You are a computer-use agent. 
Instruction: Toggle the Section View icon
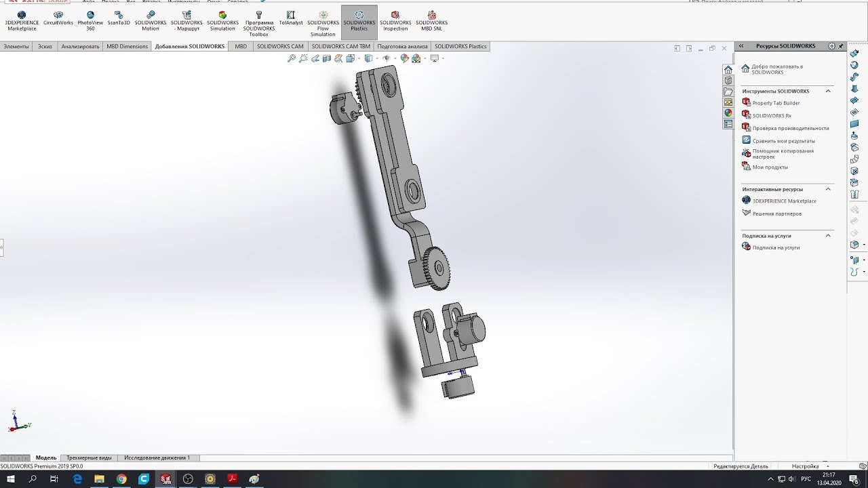[328, 59]
